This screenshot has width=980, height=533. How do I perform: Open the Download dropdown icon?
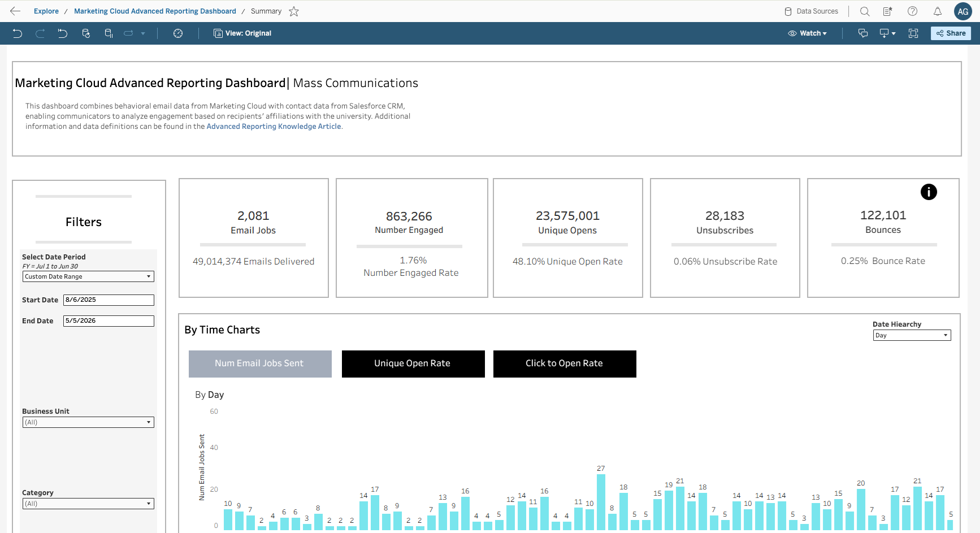tap(888, 33)
